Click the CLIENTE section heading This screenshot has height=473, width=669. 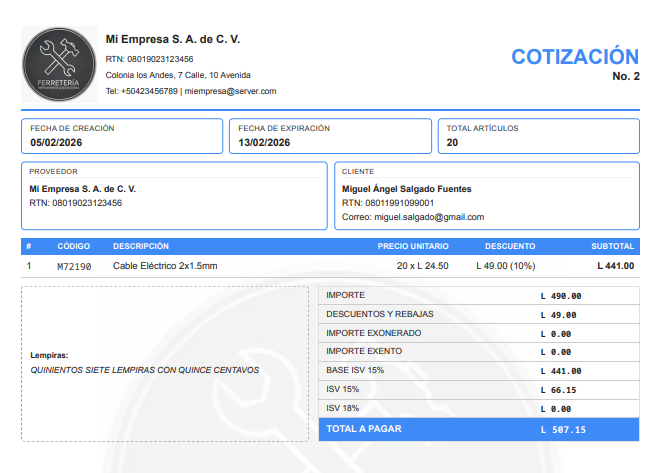tap(358, 171)
